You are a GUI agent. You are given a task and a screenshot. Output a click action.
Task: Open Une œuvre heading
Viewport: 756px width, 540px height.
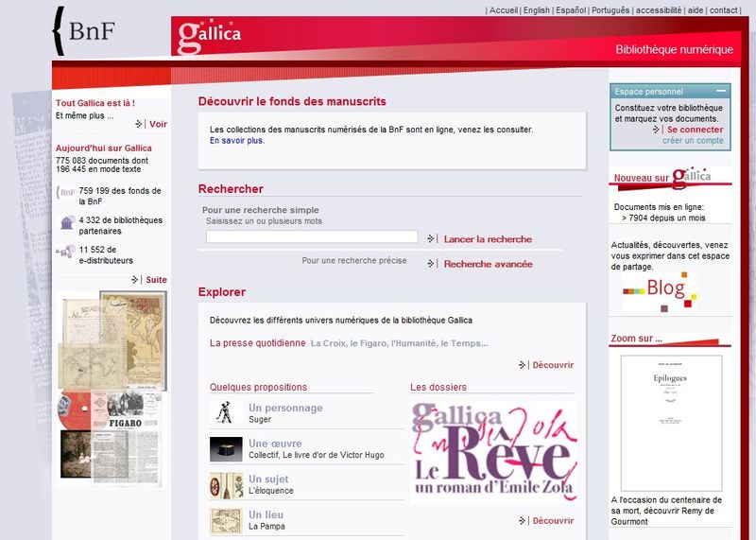tap(275, 443)
